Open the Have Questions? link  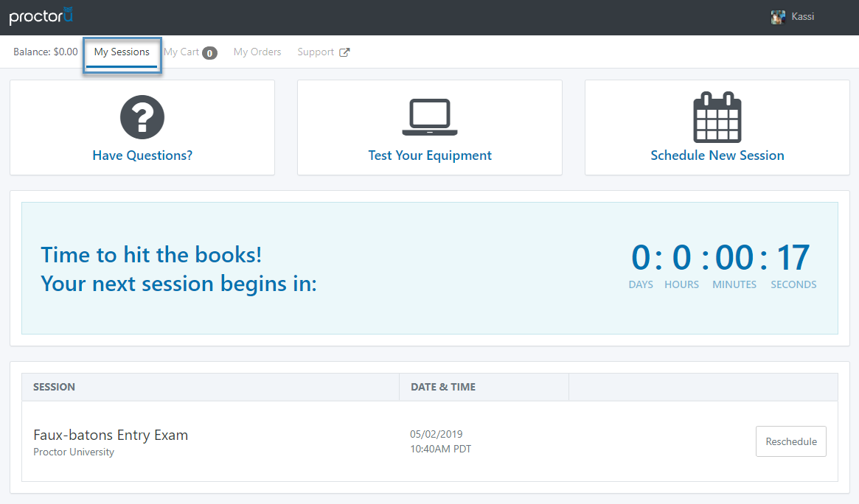pyautogui.click(x=142, y=155)
